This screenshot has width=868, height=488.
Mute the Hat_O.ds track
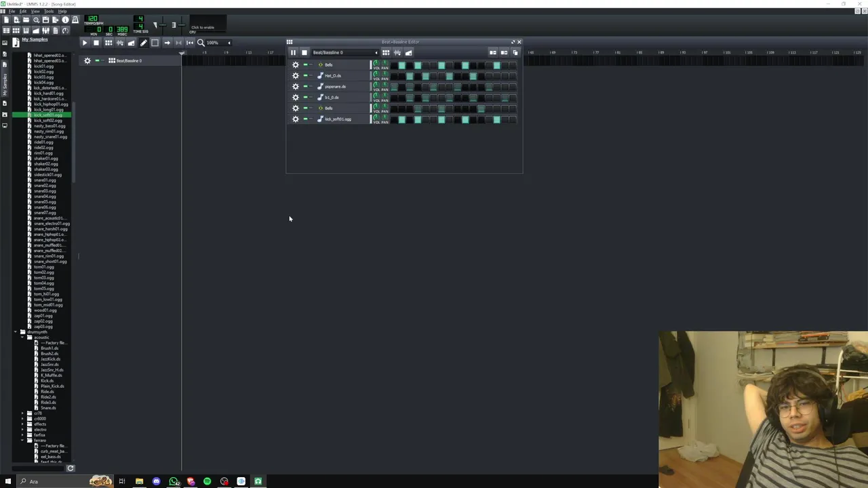(x=305, y=75)
